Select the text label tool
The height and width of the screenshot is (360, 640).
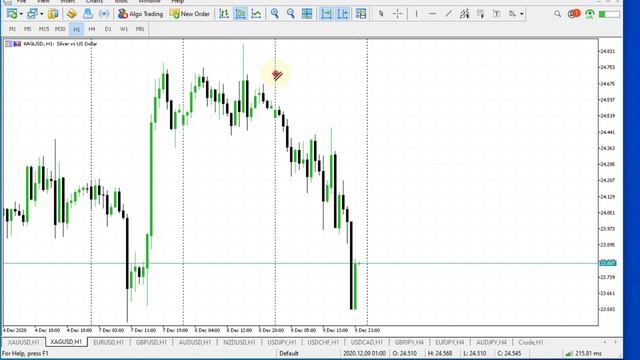pos(496,14)
